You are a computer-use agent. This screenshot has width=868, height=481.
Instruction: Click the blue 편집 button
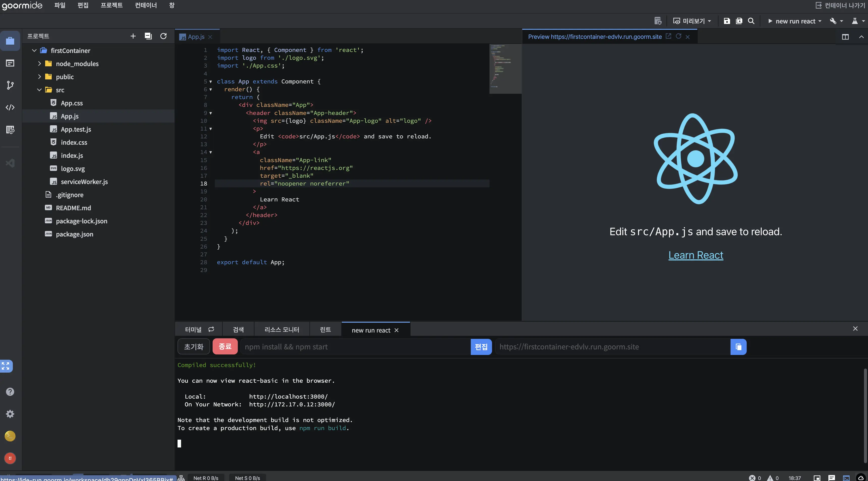pos(481,347)
